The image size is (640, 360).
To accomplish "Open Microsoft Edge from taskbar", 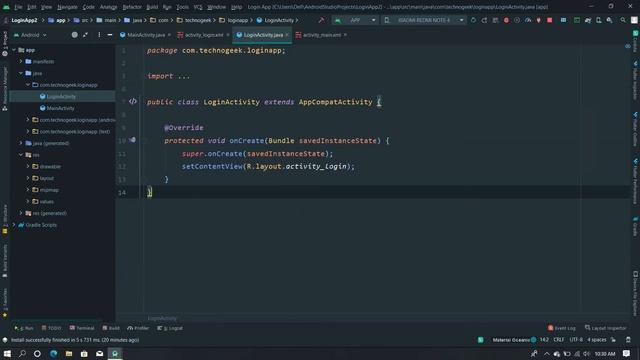I will 53,353.
